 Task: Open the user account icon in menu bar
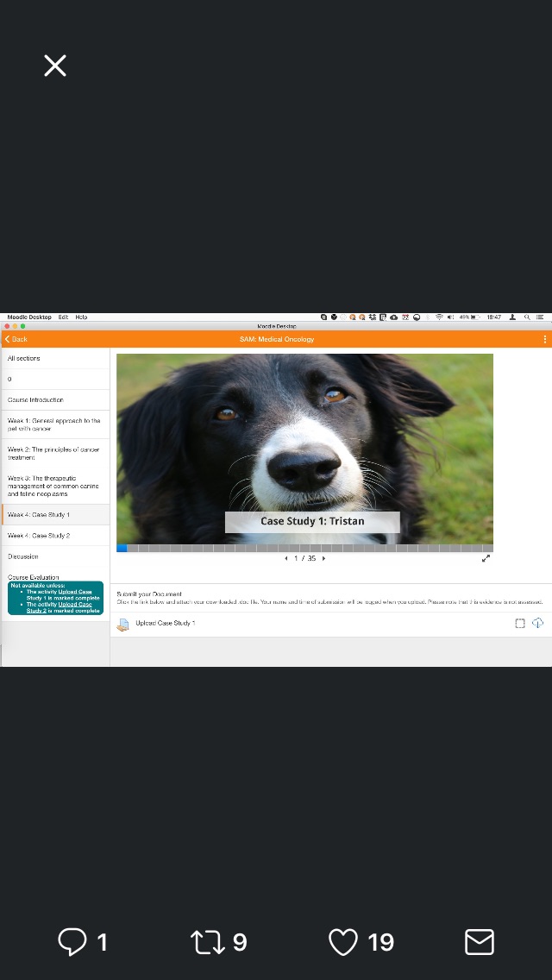pos(512,317)
